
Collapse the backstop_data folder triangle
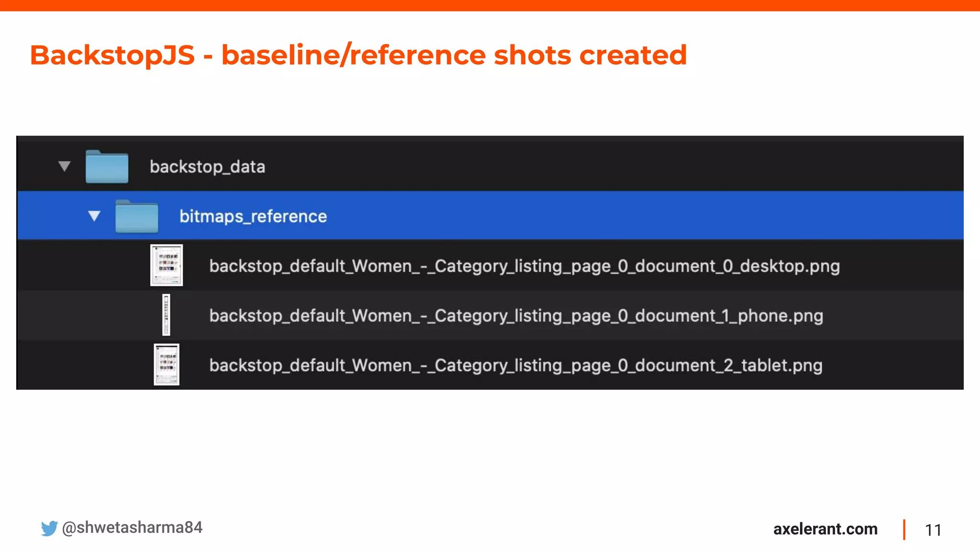coord(65,166)
